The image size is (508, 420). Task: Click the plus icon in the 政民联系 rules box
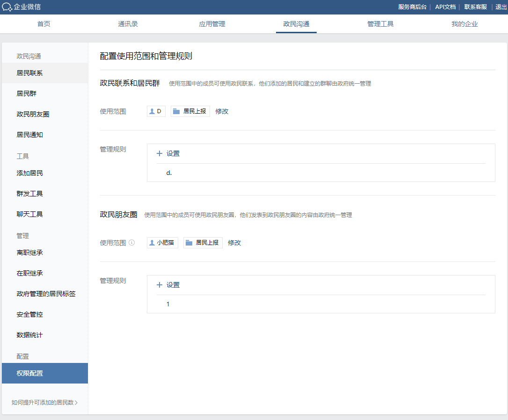pyautogui.click(x=160, y=153)
